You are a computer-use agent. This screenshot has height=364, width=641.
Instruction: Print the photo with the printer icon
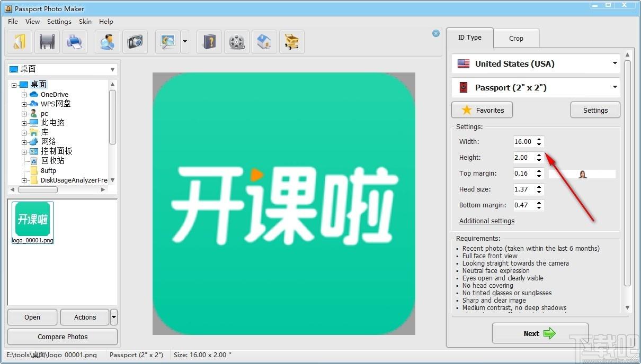pos(75,42)
